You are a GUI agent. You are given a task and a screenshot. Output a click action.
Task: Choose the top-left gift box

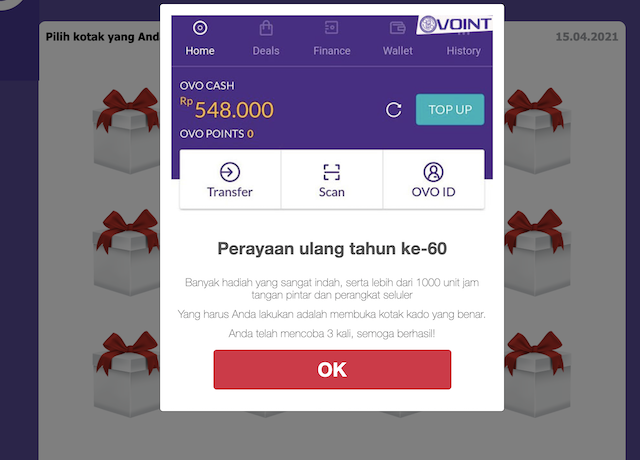point(127,131)
